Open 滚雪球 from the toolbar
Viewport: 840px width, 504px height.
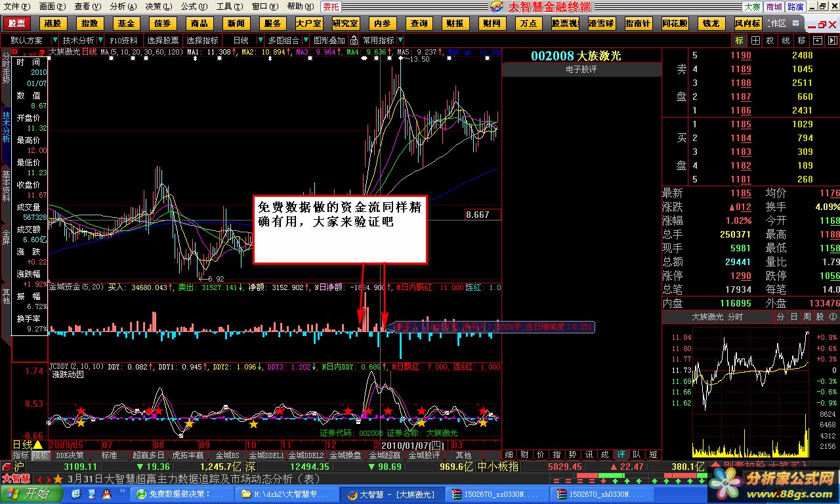click(x=602, y=23)
